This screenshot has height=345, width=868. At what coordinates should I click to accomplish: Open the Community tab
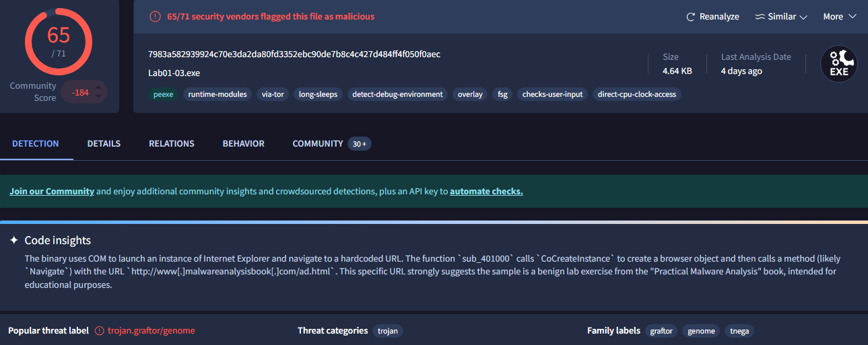tap(318, 143)
